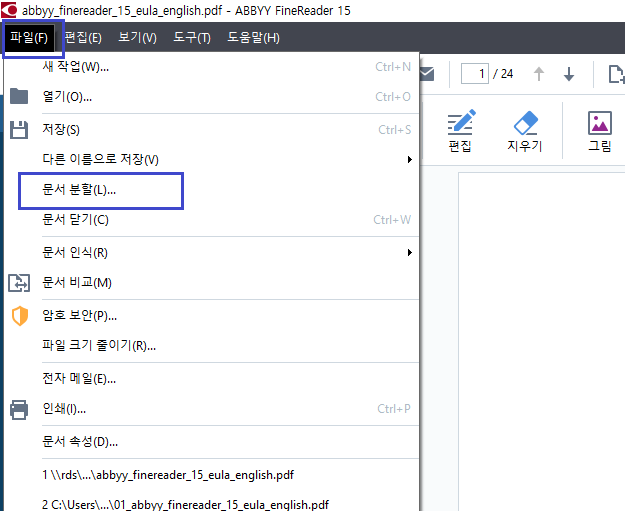Choose 암호 보안(P)... menu entry
Viewport: 625px width, 511px height.
[211, 315]
